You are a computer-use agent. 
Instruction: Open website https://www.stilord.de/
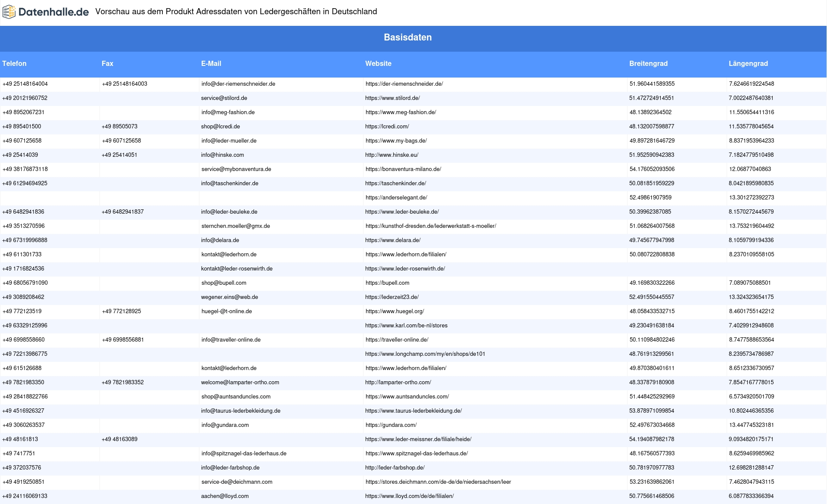[392, 98]
